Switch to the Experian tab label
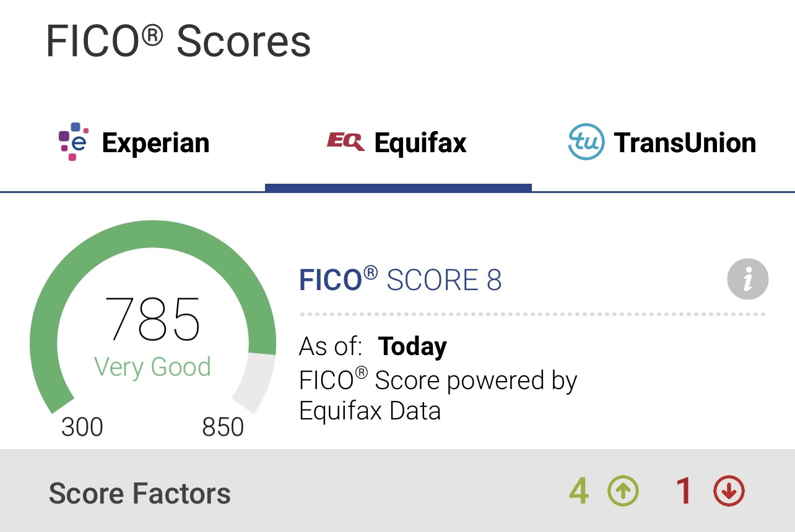 pyautogui.click(x=155, y=143)
